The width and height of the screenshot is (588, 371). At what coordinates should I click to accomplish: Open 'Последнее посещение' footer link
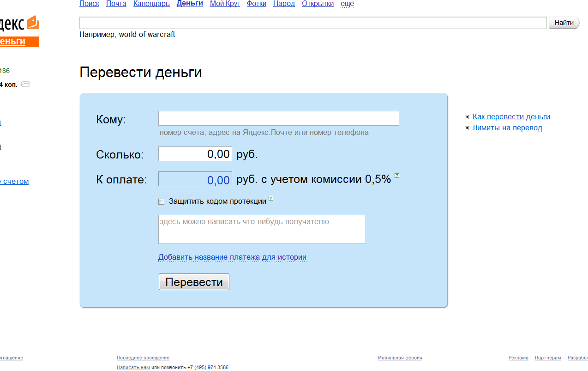tap(143, 358)
